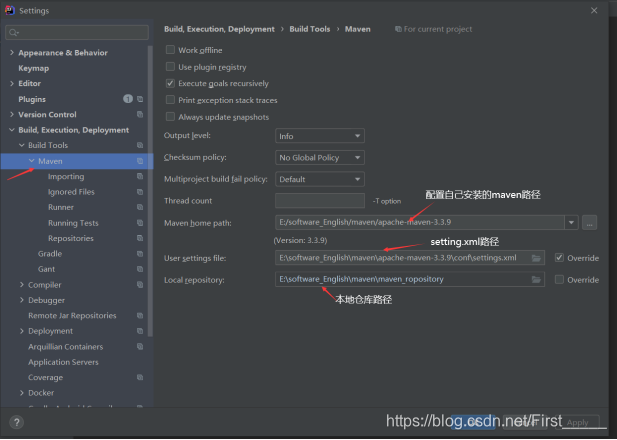Open the Output level dropdown
This screenshot has width=617, height=440.
(320, 136)
